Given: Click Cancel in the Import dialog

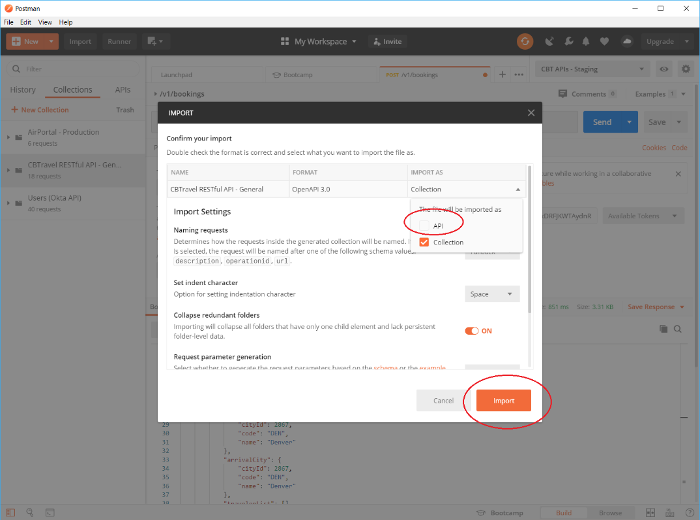Looking at the screenshot, I should (443, 400).
